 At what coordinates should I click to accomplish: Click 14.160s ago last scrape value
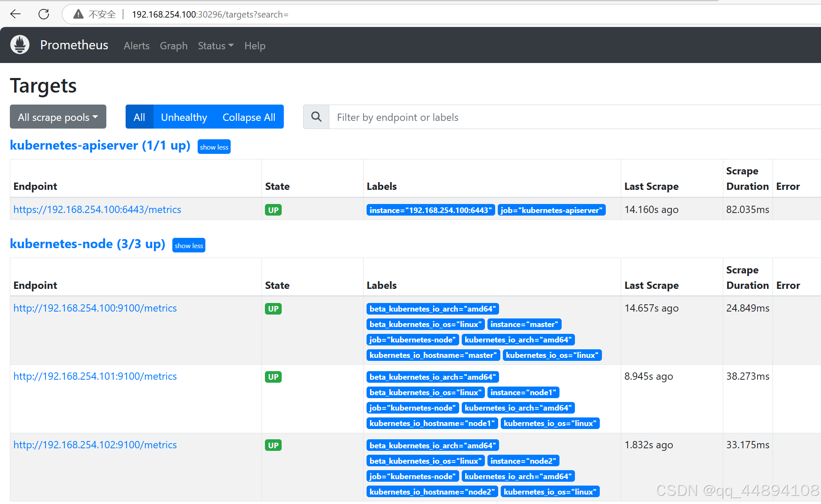coord(651,209)
